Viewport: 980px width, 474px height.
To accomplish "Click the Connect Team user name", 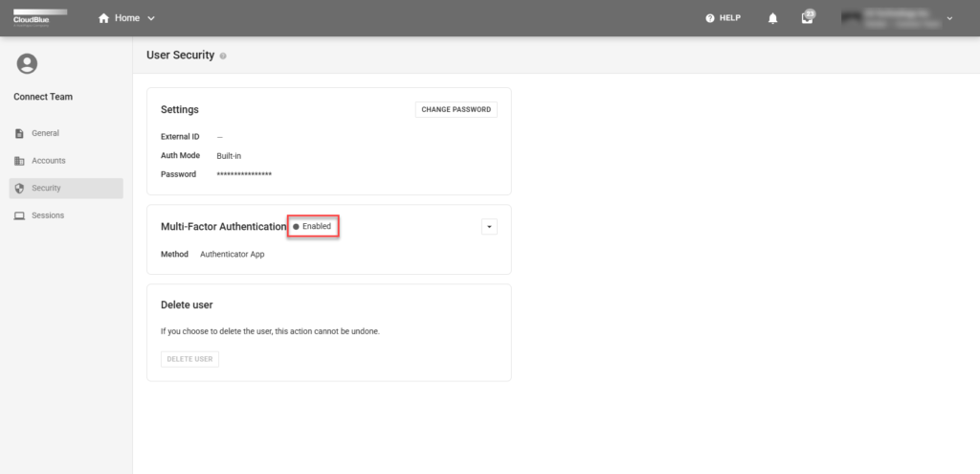I will pos(43,97).
